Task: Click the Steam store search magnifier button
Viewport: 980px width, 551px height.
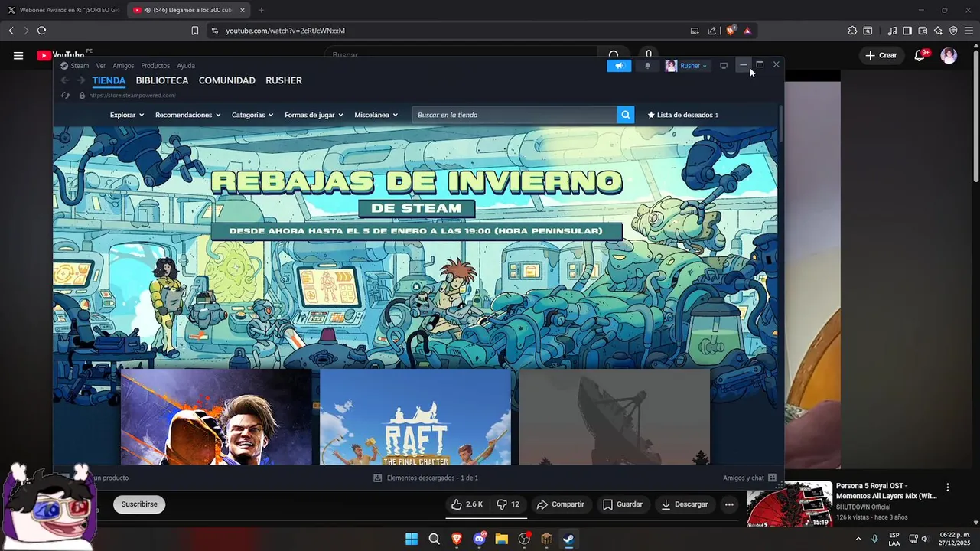Action: pyautogui.click(x=626, y=115)
